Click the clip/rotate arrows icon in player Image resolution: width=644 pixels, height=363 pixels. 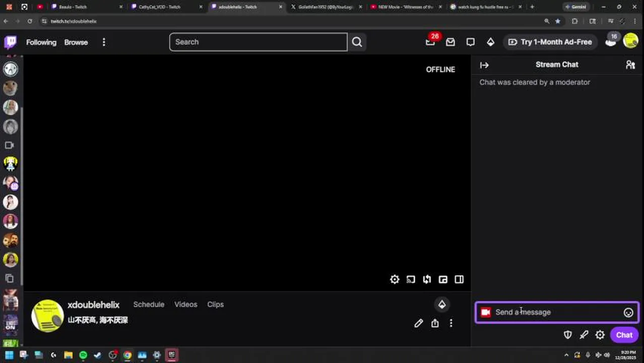[427, 279]
